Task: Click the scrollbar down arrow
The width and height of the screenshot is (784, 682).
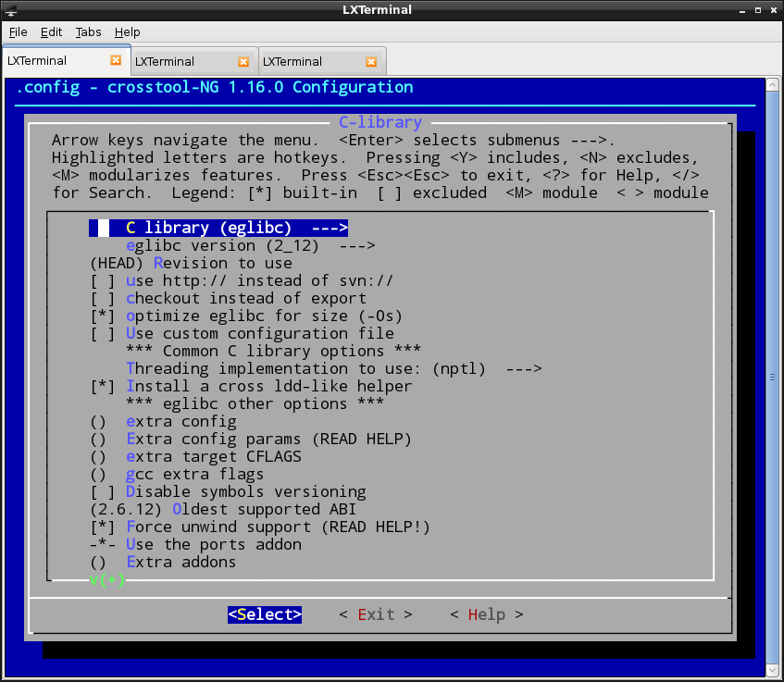Action: (772, 670)
